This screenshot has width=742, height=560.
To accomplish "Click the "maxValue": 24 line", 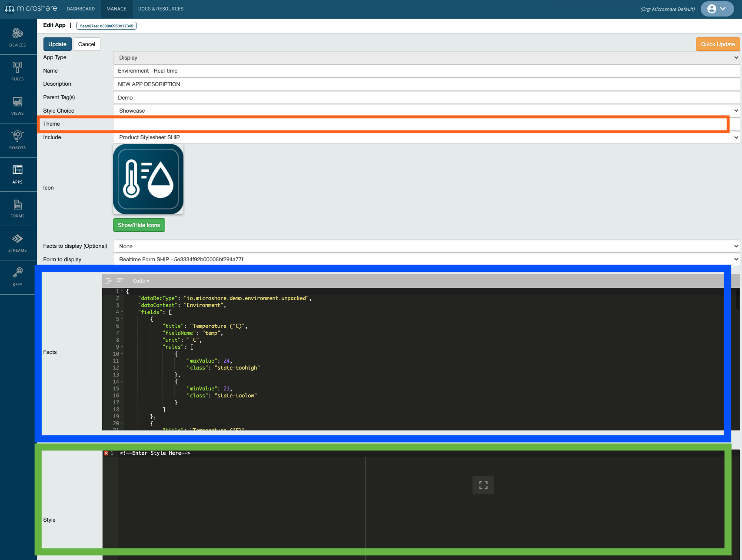I will [210, 361].
